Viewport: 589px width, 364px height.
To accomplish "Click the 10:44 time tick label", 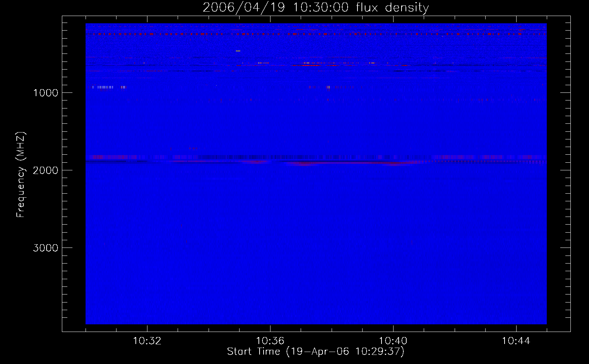I will click(516, 341).
